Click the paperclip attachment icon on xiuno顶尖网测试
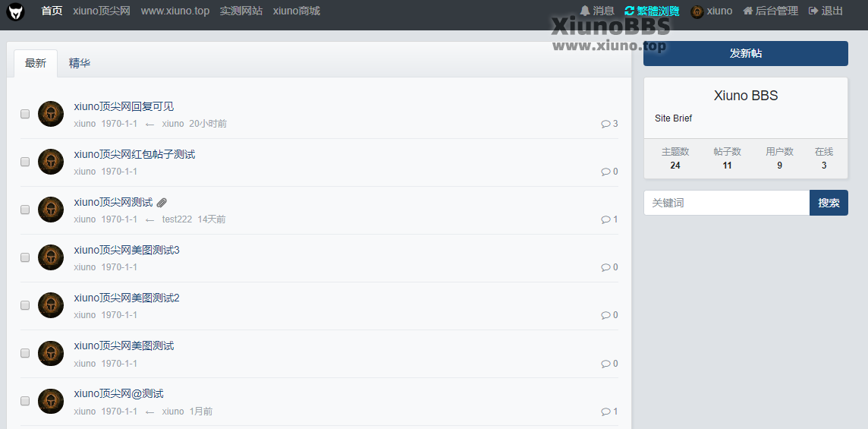 [162, 203]
